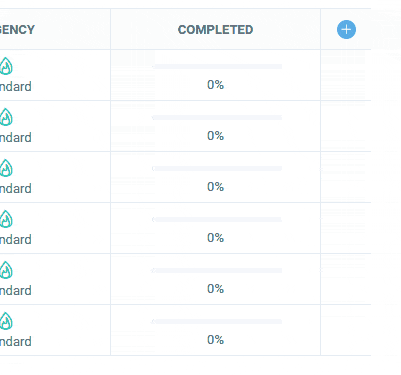This screenshot has width=401, height=375.
Task: Click the Standard urgency label in fourth row
Action: click(16, 239)
